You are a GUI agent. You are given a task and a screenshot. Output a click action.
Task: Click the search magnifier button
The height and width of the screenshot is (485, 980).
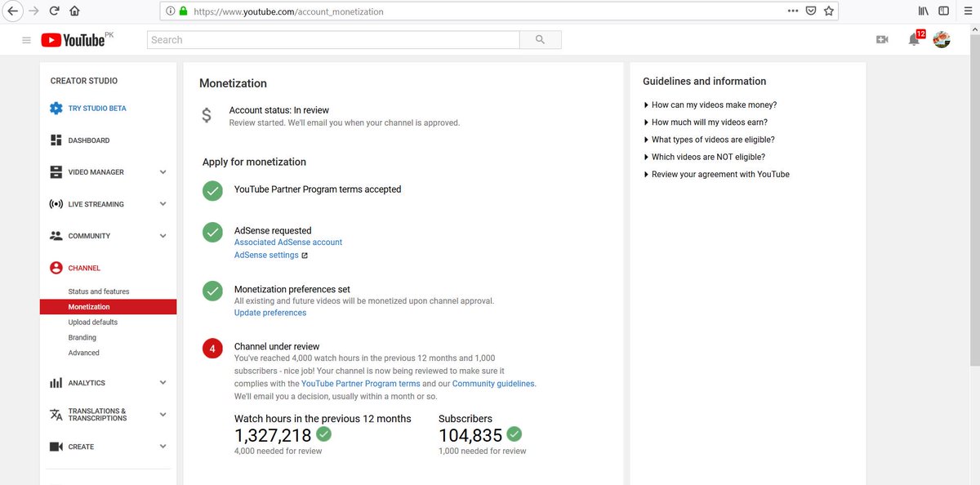click(x=541, y=39)
